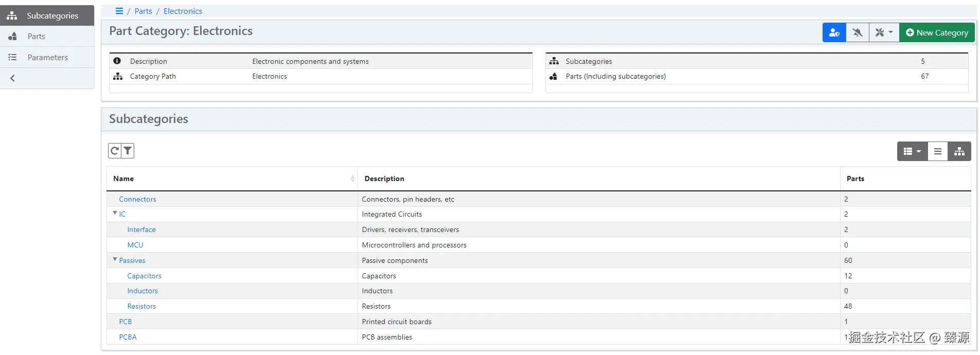Collapse the IC category tree row
The width and height of the screenshot is (980, 355).
point(115,213)
